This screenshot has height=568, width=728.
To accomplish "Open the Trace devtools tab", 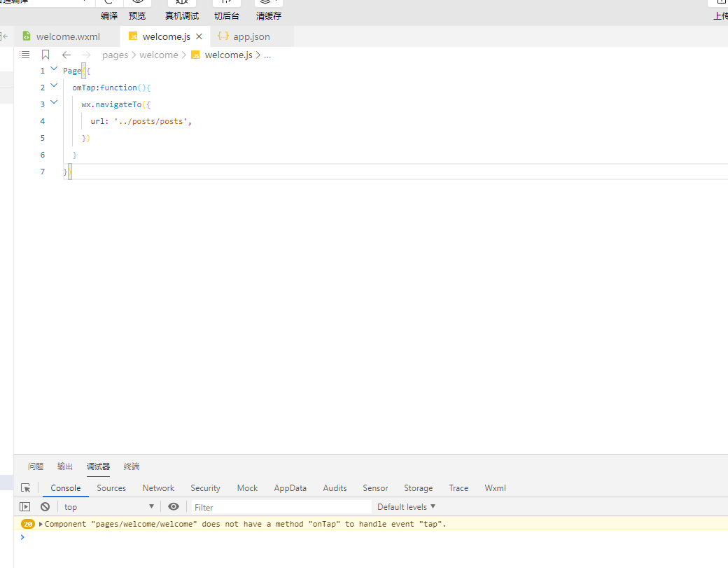I will (x=458, y=488).
